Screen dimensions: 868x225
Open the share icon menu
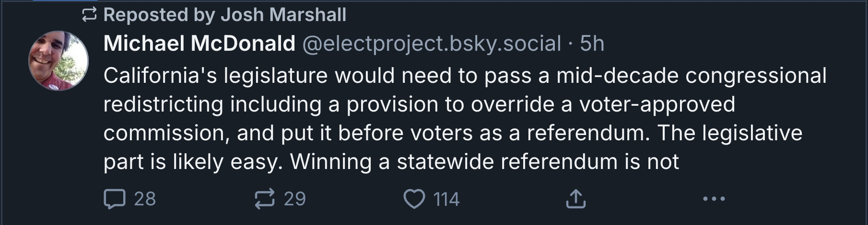[575, 199]
